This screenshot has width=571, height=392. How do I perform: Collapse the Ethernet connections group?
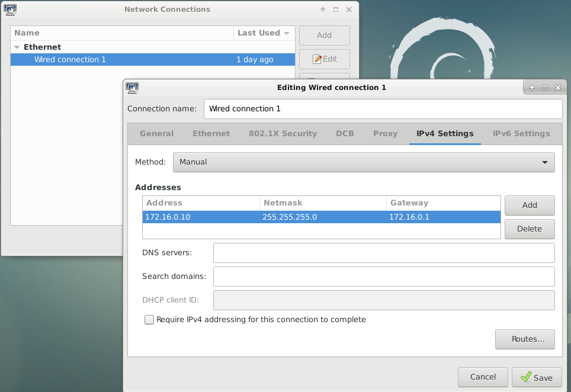pos(17,47)
